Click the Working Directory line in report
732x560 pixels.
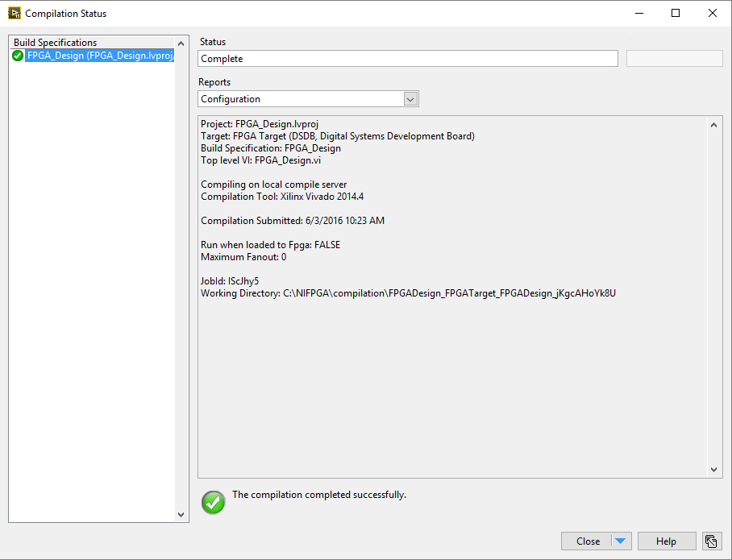[x=408, y=293]
